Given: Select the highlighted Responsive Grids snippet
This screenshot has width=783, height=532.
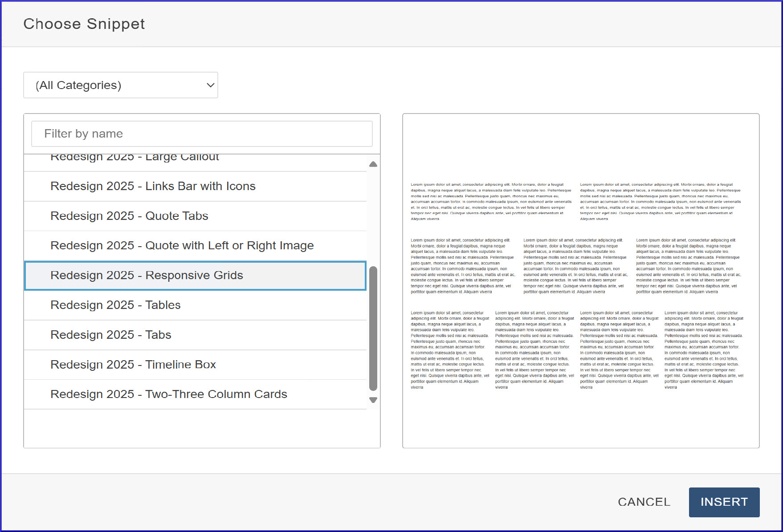Looking at the screenshot, I should click(195, 276).
